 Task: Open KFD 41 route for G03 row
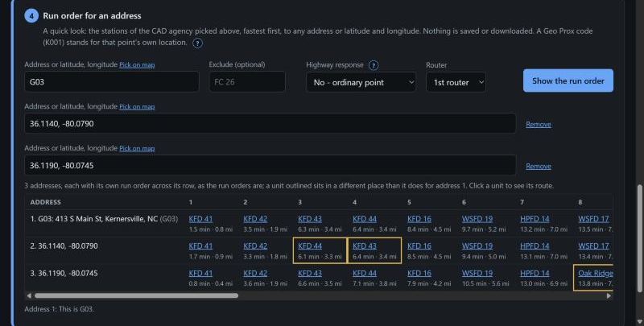pos(200,219)
